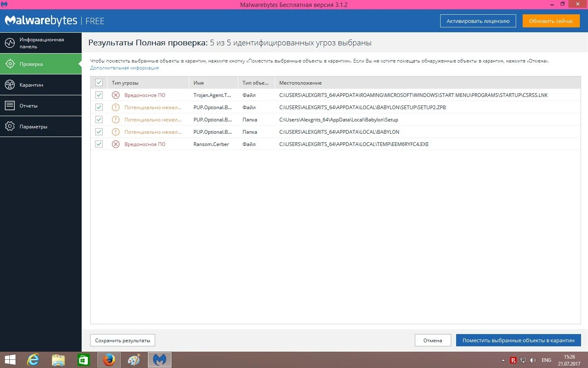Open the Информационная панель dashboard section

tap(41, 43)
